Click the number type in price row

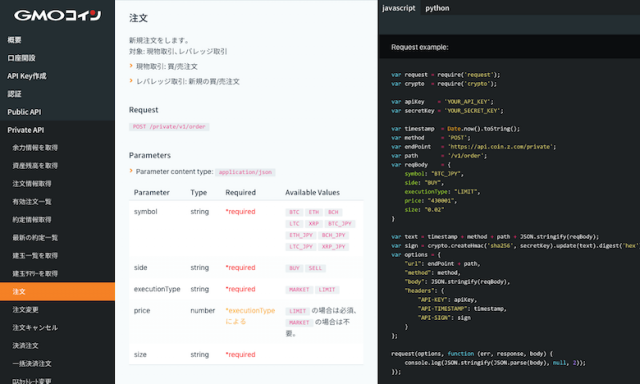202,311
